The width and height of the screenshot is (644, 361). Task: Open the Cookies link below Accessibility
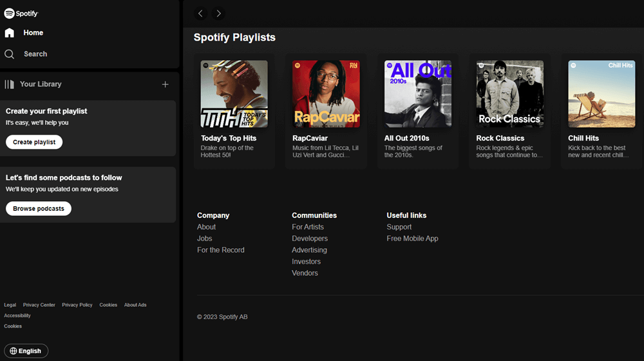(x=13, y=326)
